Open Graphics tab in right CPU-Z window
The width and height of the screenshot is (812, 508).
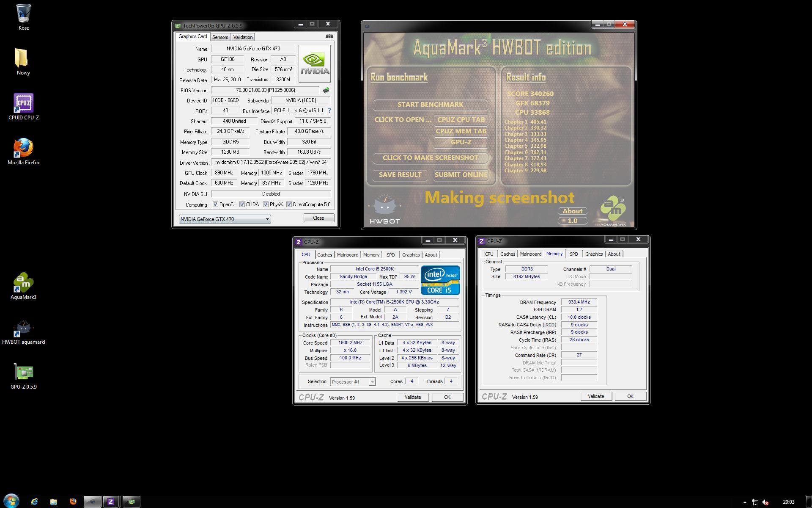[594, 254]
